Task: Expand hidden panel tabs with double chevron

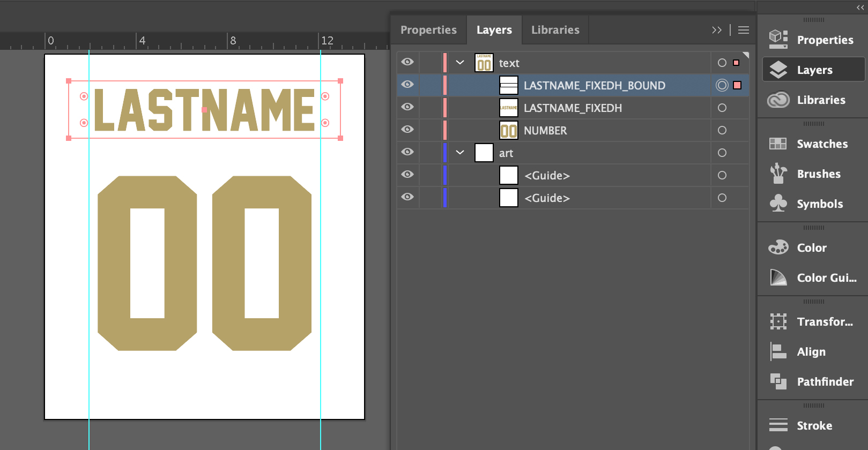Action: [716, 30]
